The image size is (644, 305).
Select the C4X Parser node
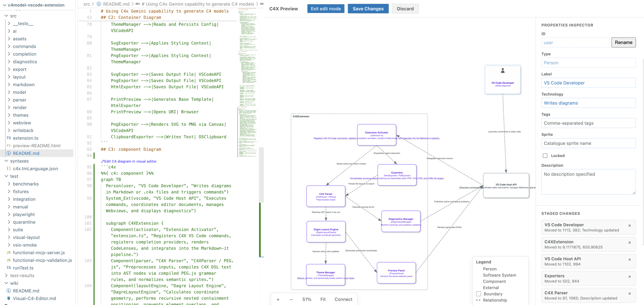pos(326,196)
